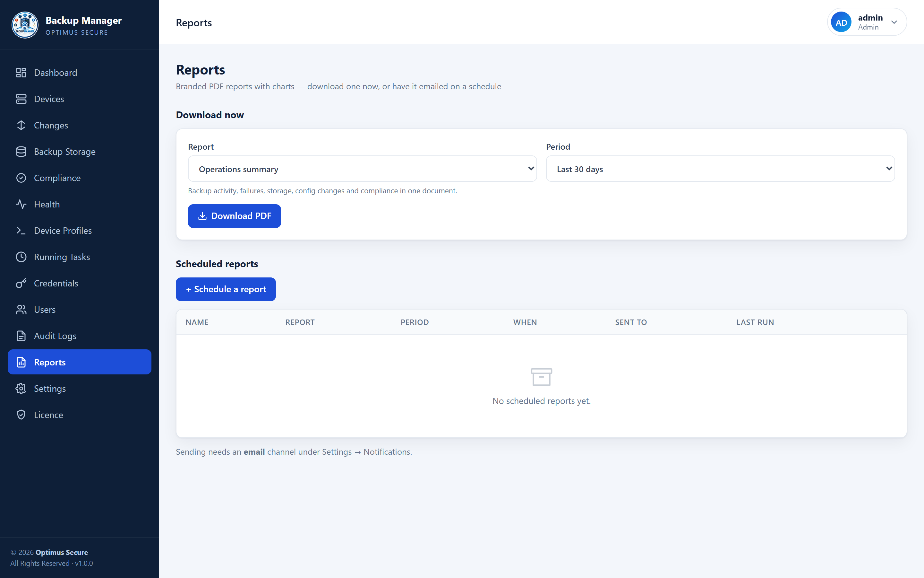Image resolution: width=924 pixels, height=578 pixels.
Task: Click the Optimus Secure footer text
Action: click(62, 552)
